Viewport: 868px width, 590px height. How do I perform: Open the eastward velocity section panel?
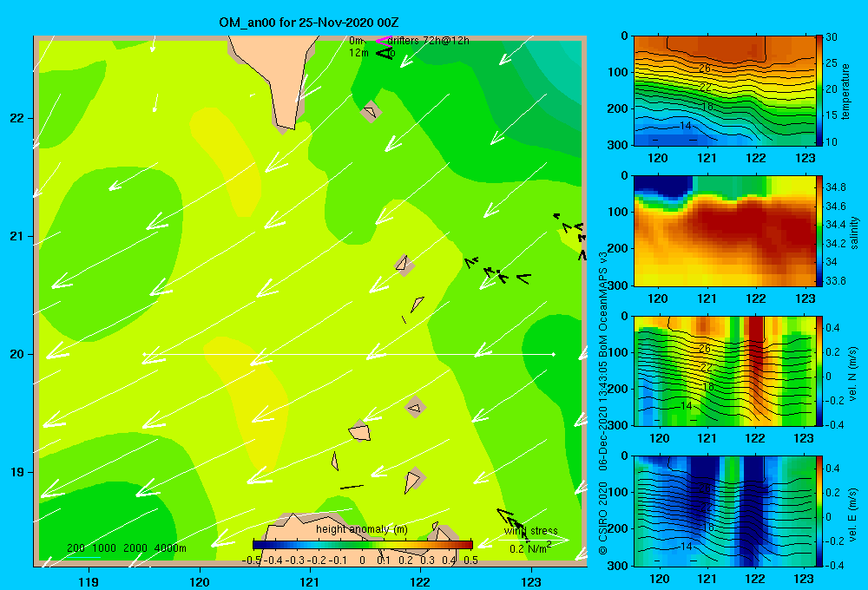coord(724,511)
